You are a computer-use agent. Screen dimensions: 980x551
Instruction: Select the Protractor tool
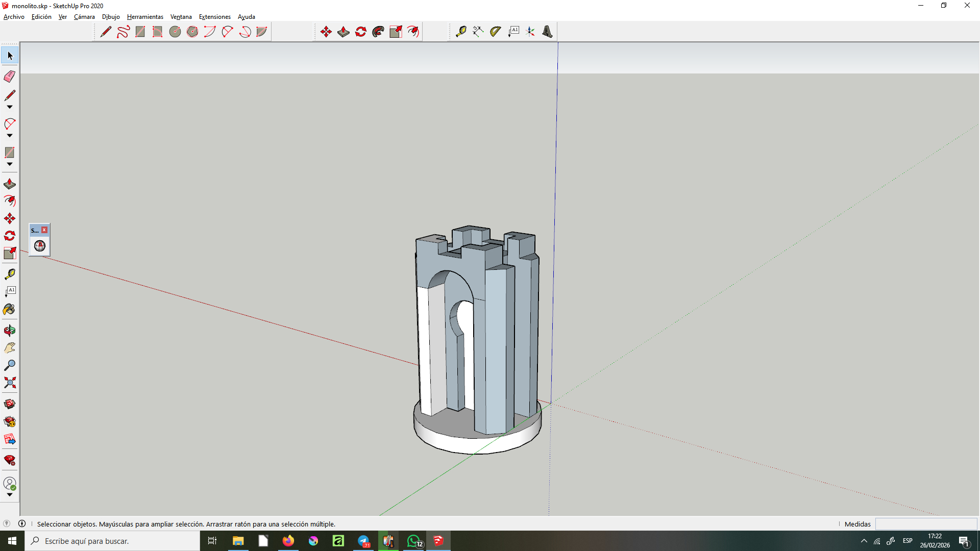tap(495, 32)
